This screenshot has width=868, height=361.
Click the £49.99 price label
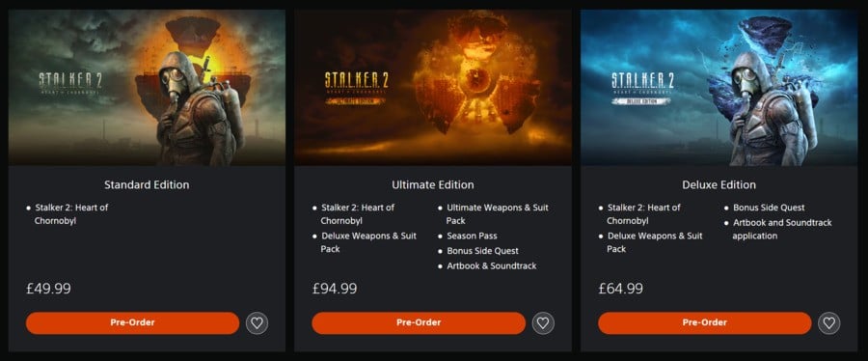(x=49, y=289)
